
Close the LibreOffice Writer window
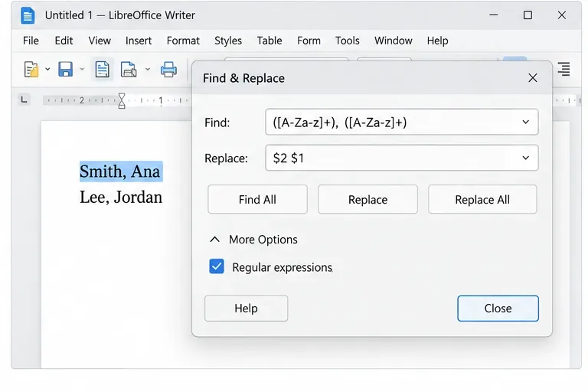[562, 15]
